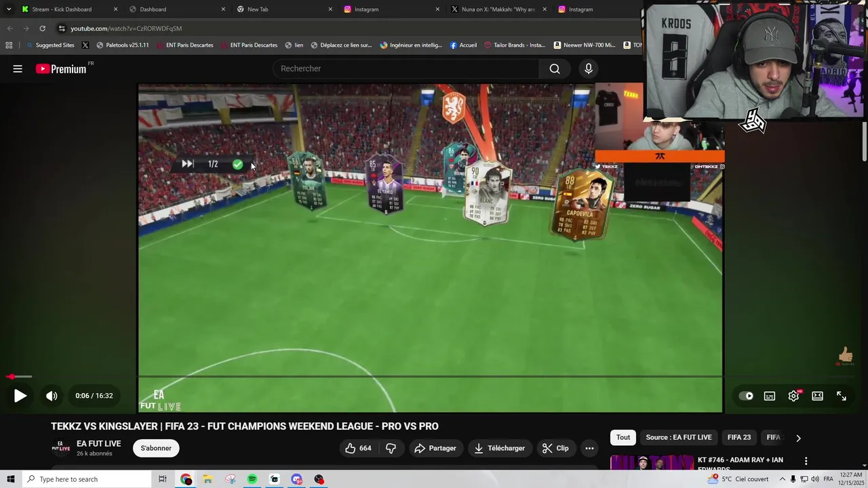The height and width of the screenshot is (488, 868).
Task: Open File Explorer from the taskbar
Action: tap(208, 479)
